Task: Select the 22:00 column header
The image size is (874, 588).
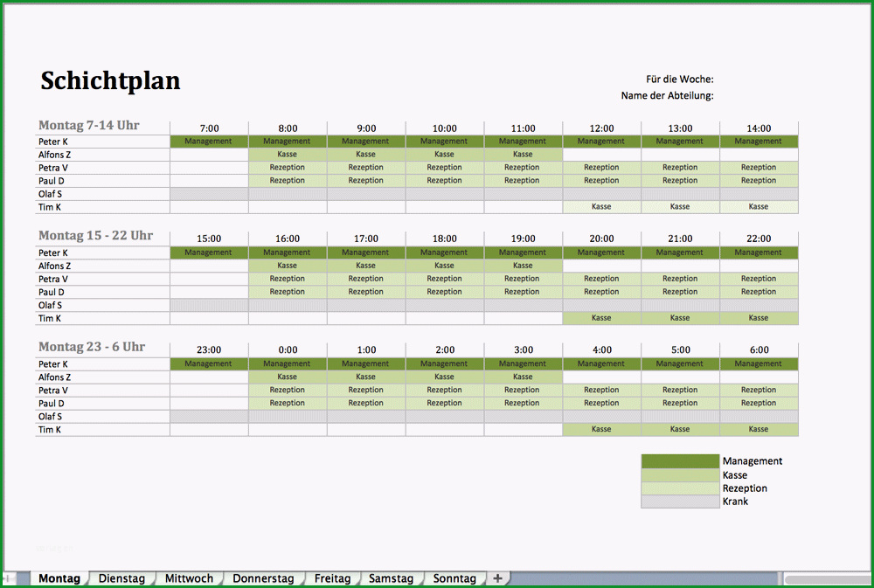Action: click(x=759, y=239)
